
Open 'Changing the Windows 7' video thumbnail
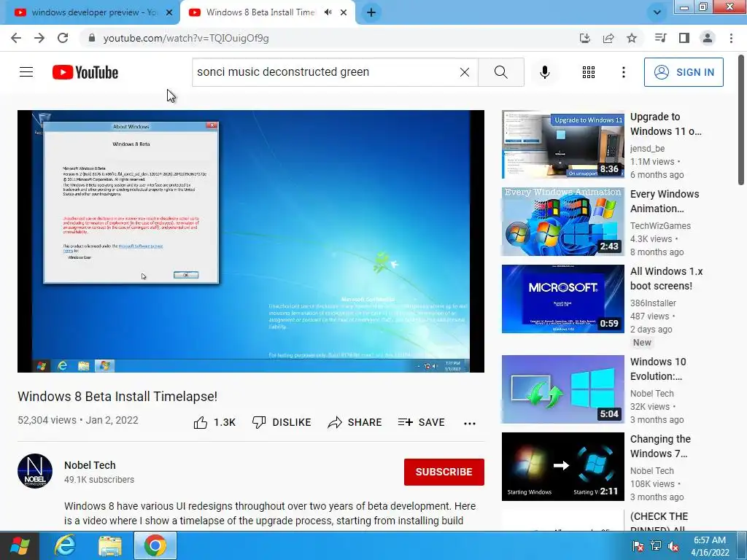point(562,466)
